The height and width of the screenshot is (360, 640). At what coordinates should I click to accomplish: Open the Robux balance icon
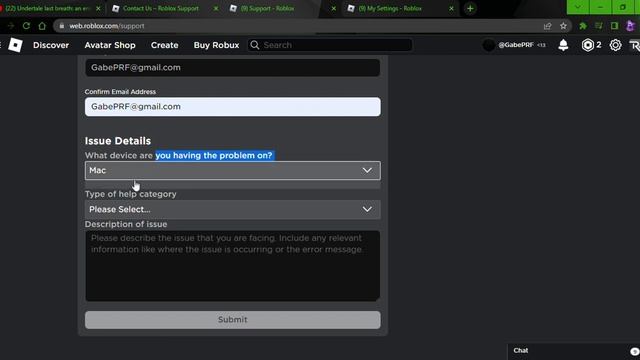click(x=587, y=45)
